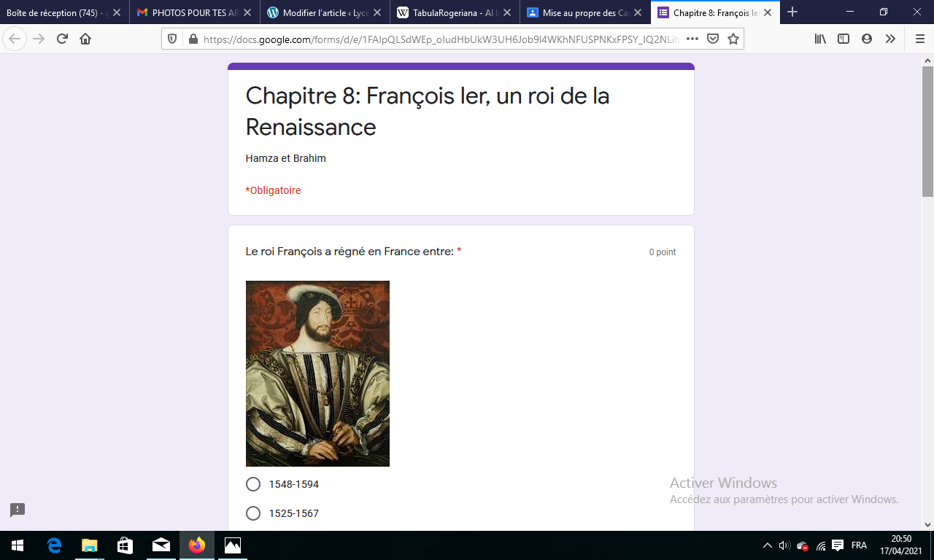Switch to Boîte de réception (745) tab
The width and height of the screenshot is (934, 560).
64,12
